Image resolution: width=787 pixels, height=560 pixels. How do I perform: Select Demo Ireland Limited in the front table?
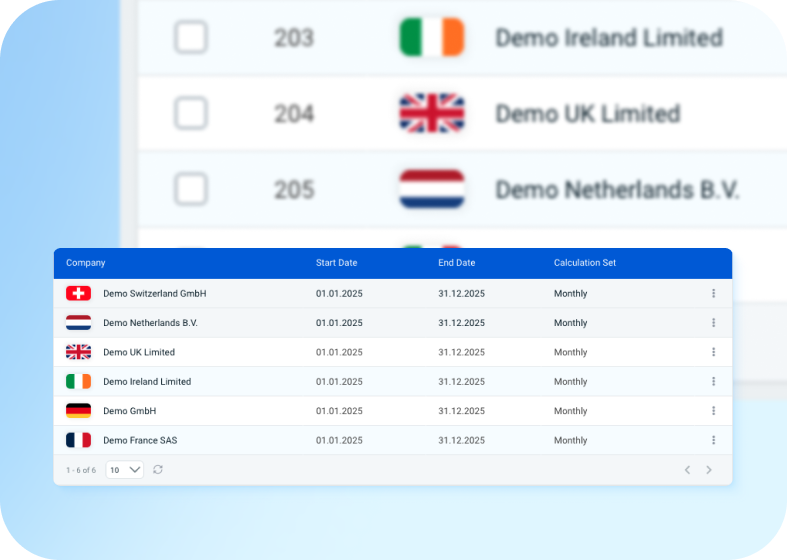pos(147,381)
